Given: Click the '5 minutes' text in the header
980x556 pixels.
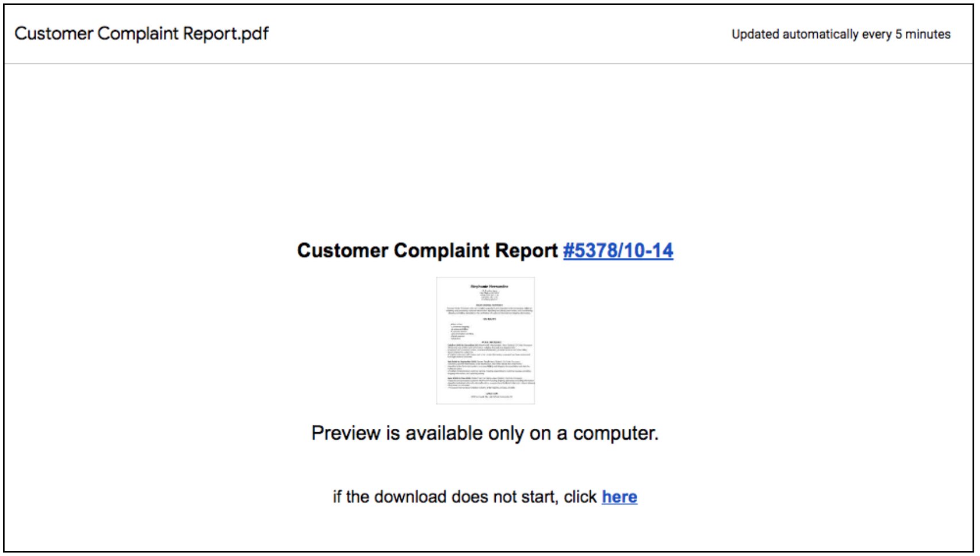Looking at the screenshot, I should 922,35.
